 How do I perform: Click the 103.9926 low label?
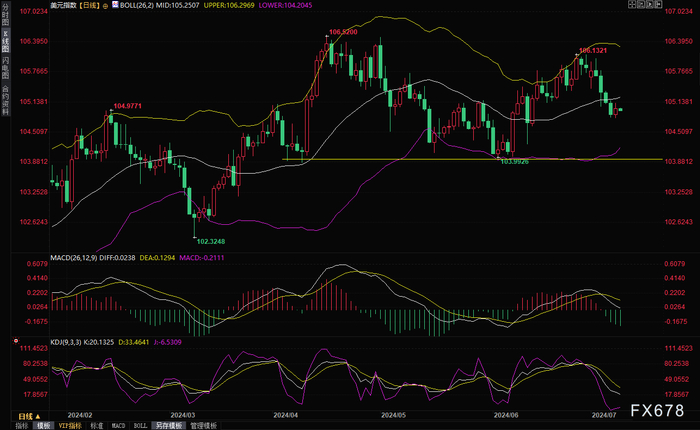click(x=514, y=162)
